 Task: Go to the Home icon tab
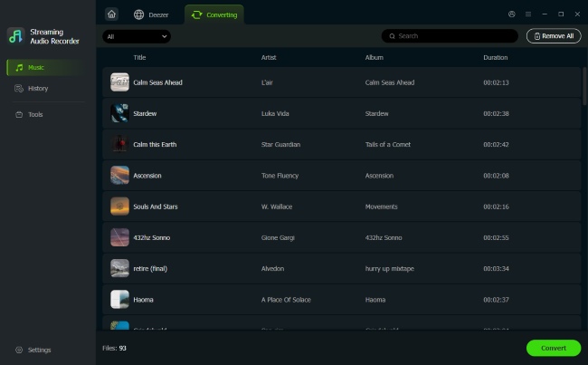[112, 14]
